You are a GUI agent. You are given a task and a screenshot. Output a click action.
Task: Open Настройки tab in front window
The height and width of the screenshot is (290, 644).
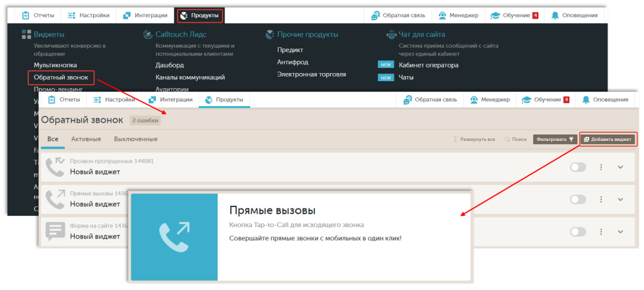pyautogui.click(x=114, y=99)
